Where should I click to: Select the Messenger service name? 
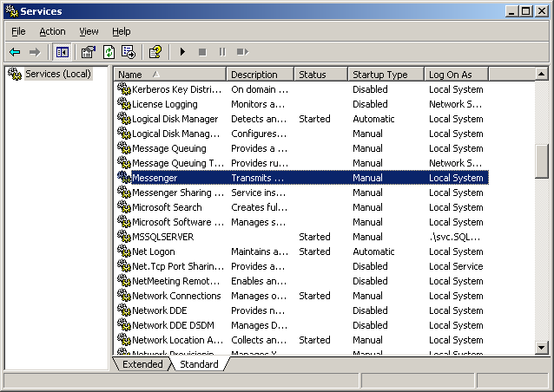tap(155, 178)
